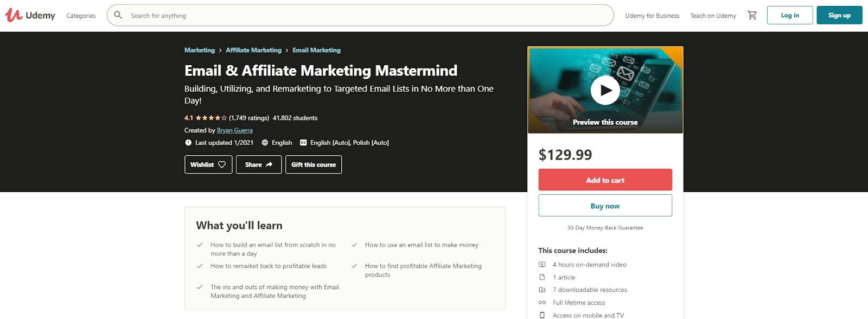The width and height of the screenshot is (868, 319).
Task: Add course to Wishlist
Action: coord(208,164)
